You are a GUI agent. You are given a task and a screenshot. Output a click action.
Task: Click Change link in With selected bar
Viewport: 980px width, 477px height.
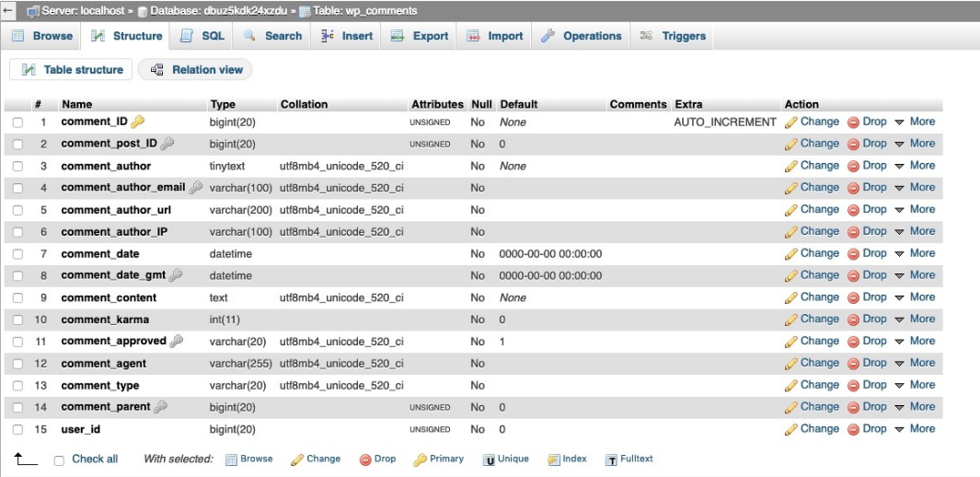pos(316,460)
